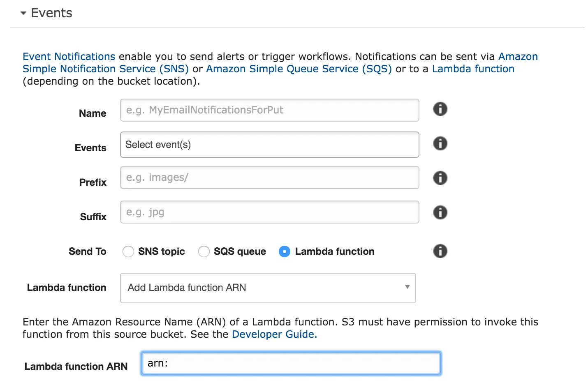Viewport: 588px width, 392px height.
Task: Collapse the Events section triangle
Action: (23, 14)
